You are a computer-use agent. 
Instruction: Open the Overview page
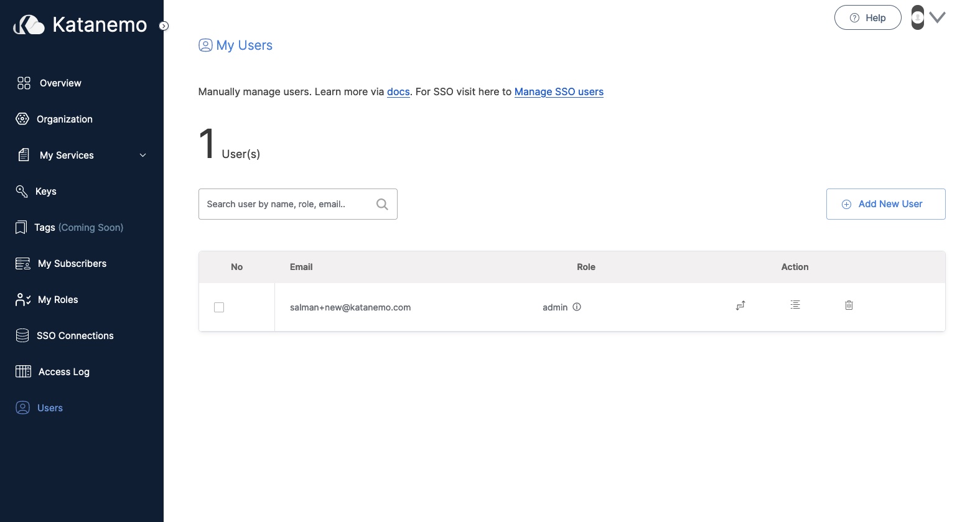tap(60, 83)
